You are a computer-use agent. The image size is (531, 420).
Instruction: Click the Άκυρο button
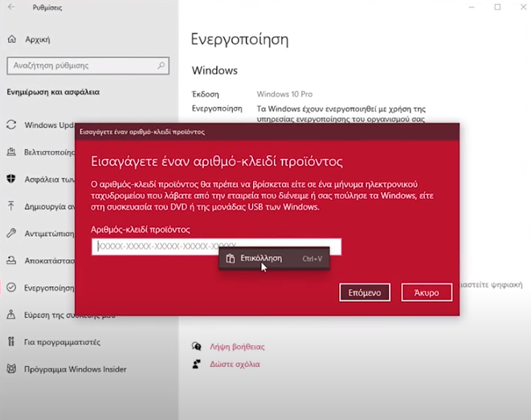point(427,292)
